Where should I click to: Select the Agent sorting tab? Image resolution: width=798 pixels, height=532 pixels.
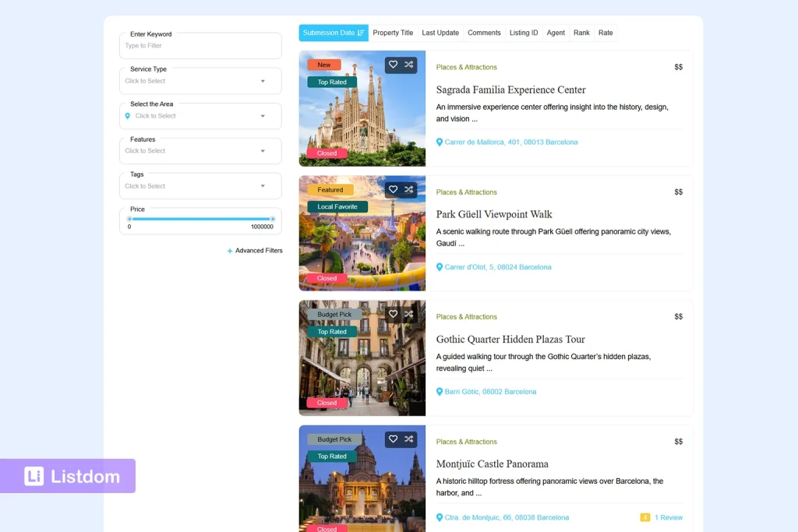pos(556,33)
